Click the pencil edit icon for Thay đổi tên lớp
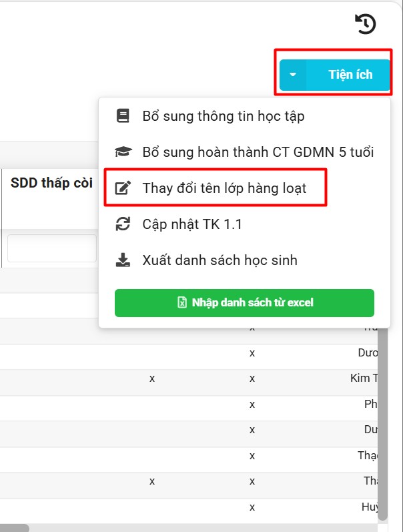This screenshot has height=532, width=403. click(123, 188)
